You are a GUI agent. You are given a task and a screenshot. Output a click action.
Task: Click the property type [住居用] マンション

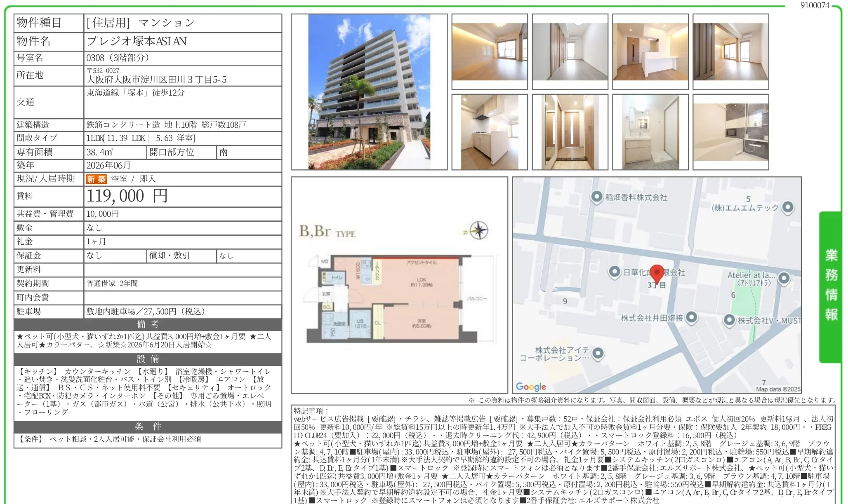coord(140,23)
